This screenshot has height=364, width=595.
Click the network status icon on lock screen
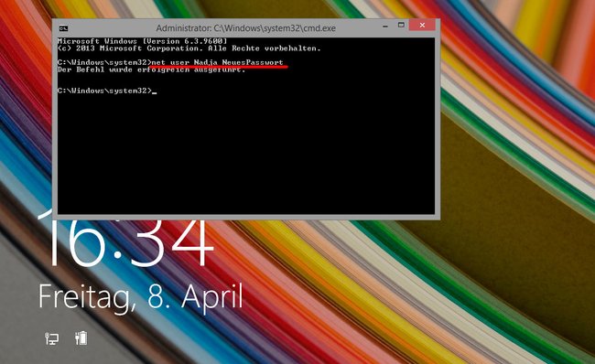pos(51,338)
